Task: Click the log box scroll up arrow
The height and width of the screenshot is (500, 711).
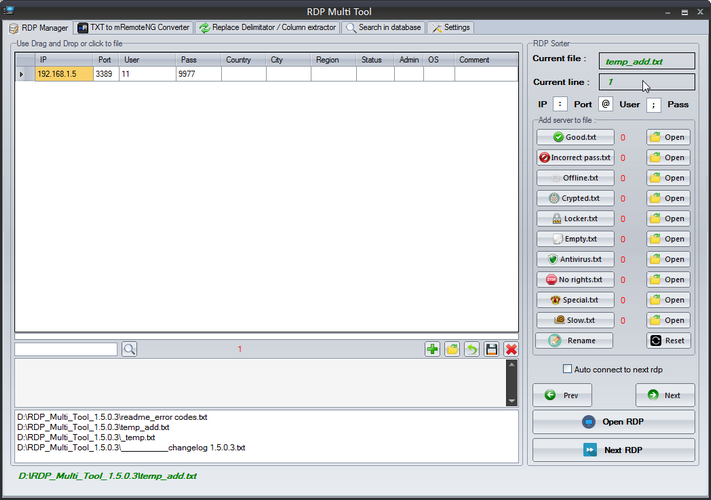Action: pyautogui.click(x=511, y=364)
